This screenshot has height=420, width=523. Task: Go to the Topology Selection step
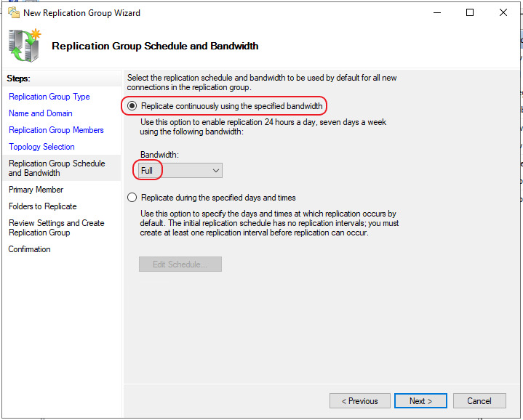coord(41,147)
